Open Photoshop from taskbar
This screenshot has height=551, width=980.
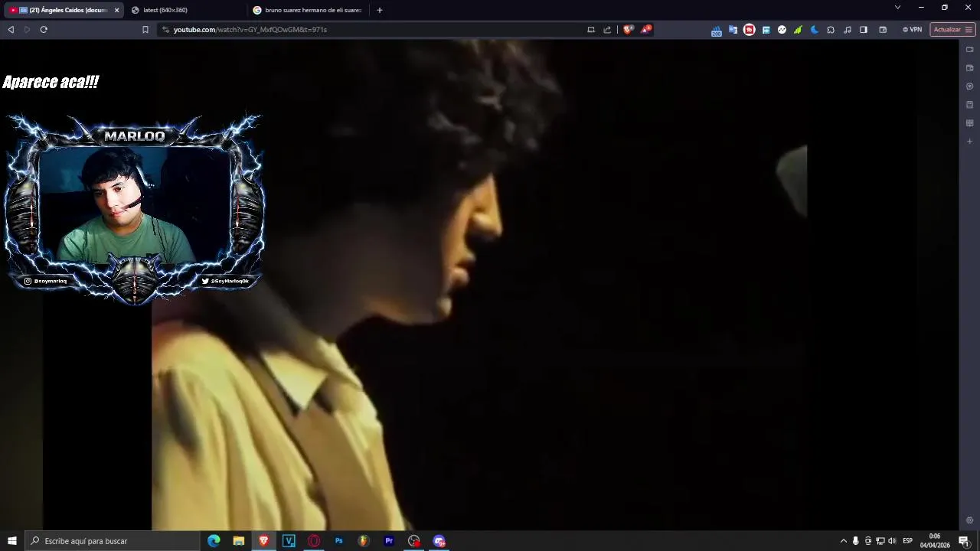(x=338, y=541)
